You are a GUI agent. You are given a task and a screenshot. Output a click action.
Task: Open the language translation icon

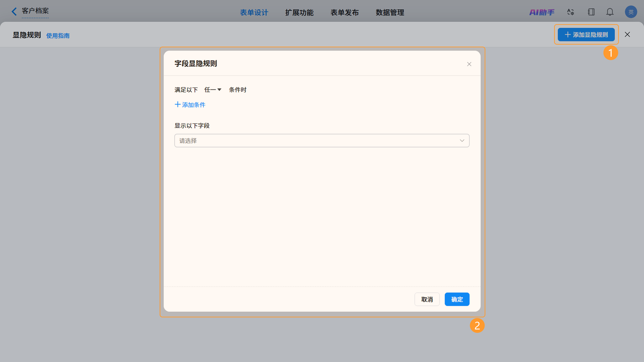pos(571,12)
